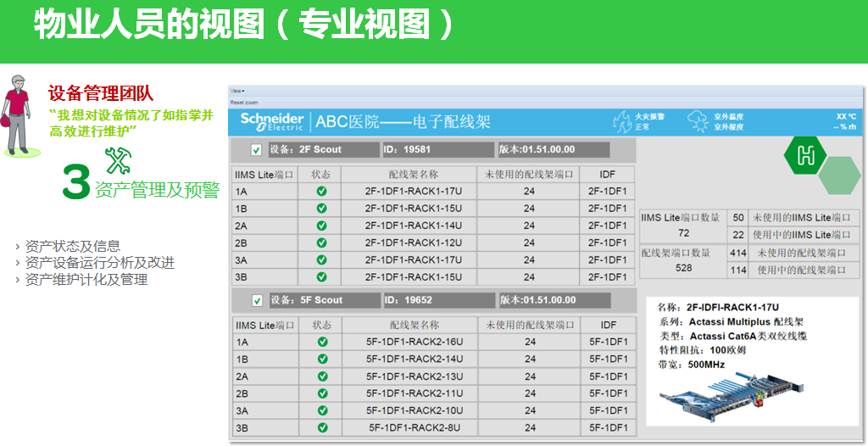The image size is (868, 446).
Task: Click status check icon for 5F port 3B
Action: coord(322,427)
